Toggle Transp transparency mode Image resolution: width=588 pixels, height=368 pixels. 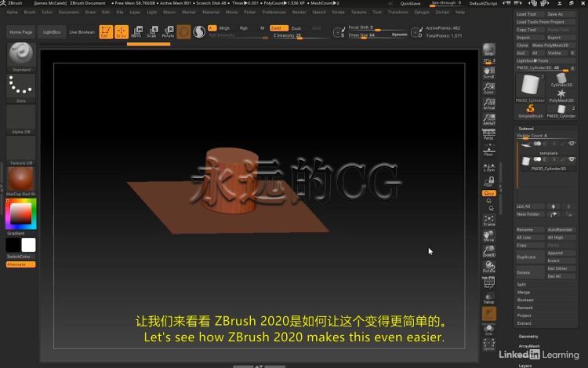pos(489,298)
